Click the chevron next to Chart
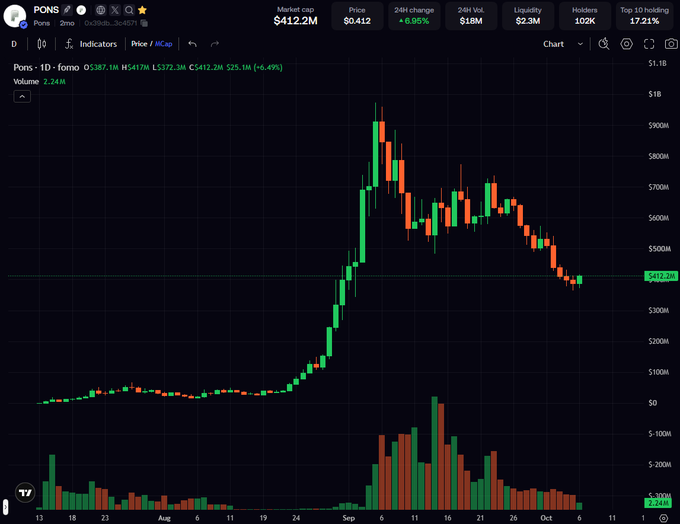 [580, 44]
